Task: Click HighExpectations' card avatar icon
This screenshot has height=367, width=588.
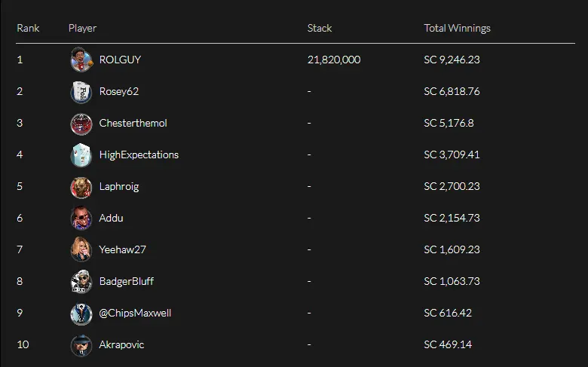Action: pos(81,154)
